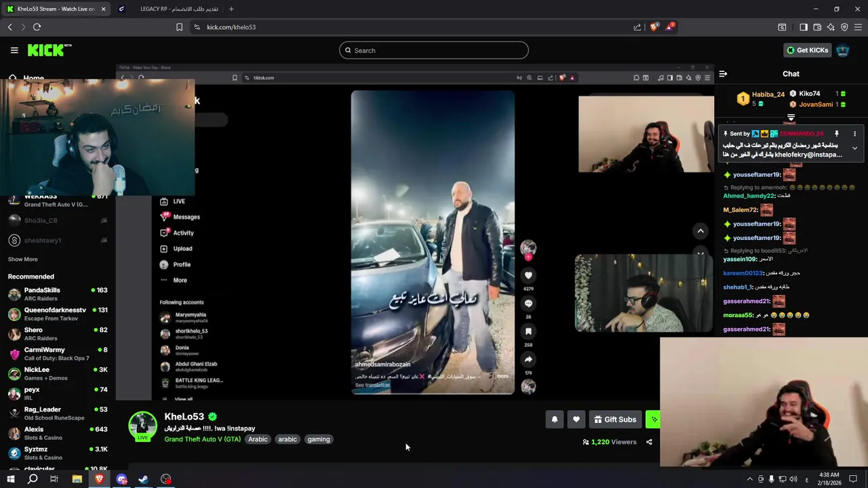Viewport: 868px width, 488px height.
Task: Reload the page with the refresh icon
Action: (37, 27)
